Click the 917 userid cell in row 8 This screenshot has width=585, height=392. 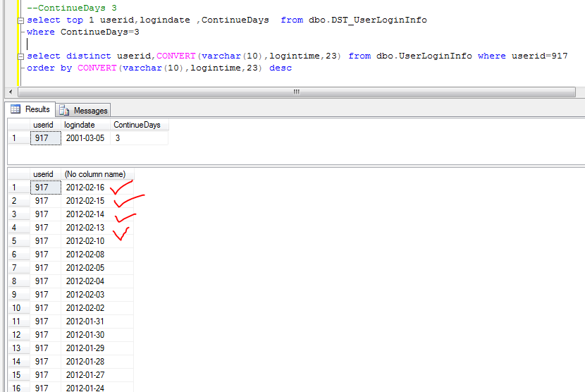pos(46,281)
